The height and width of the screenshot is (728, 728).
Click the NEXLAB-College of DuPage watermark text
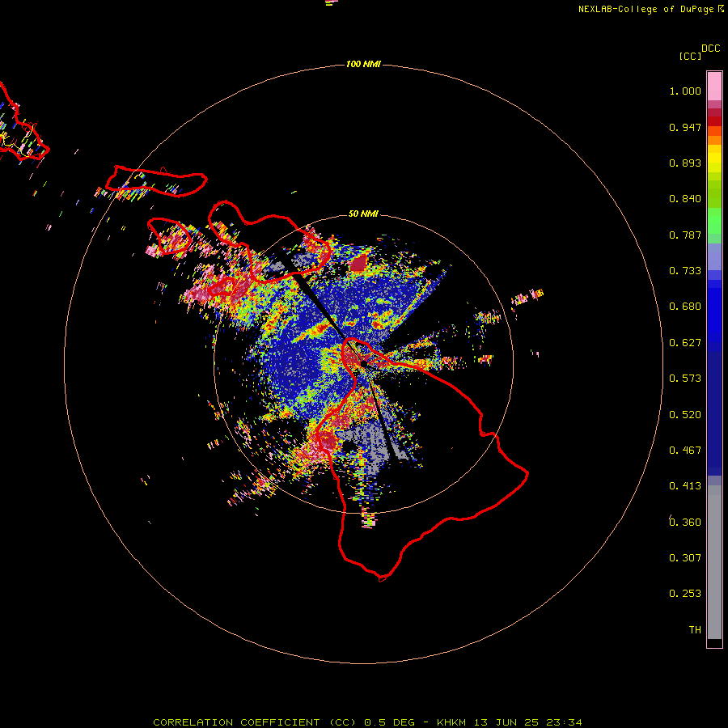[650, 9]
